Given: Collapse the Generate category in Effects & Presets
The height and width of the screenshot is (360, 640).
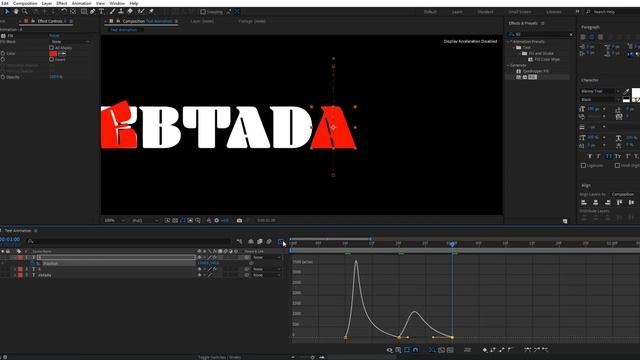Looking at the screenshot, I should pyautogui.click(x=509, y=65).
